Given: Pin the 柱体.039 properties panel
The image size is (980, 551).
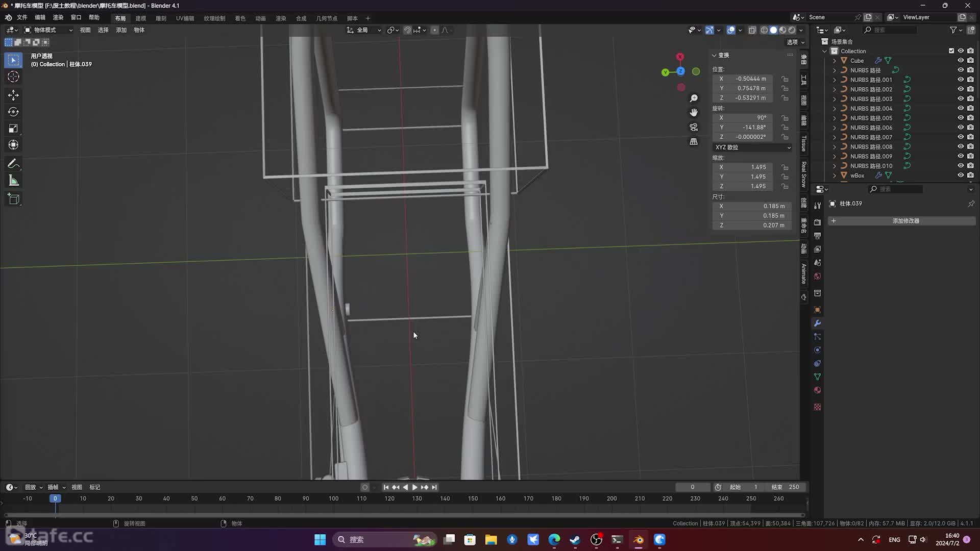Looking at the screenshot, I should (971, 204).
